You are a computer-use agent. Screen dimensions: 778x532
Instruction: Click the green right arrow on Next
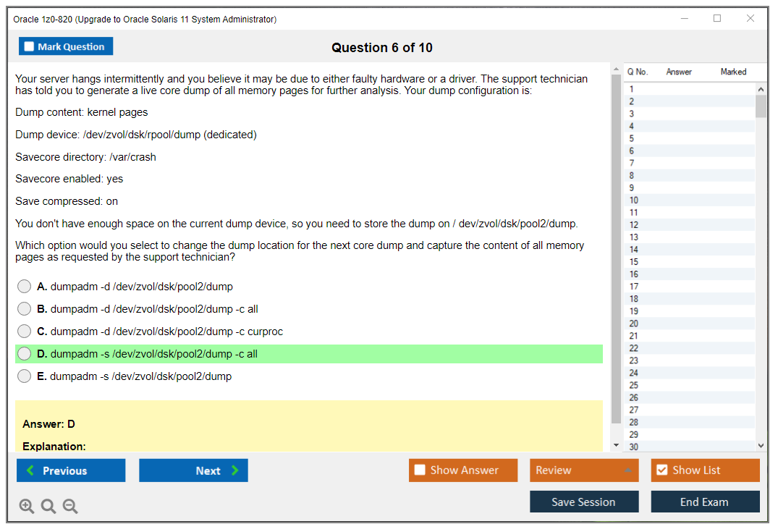pos(234,470)
